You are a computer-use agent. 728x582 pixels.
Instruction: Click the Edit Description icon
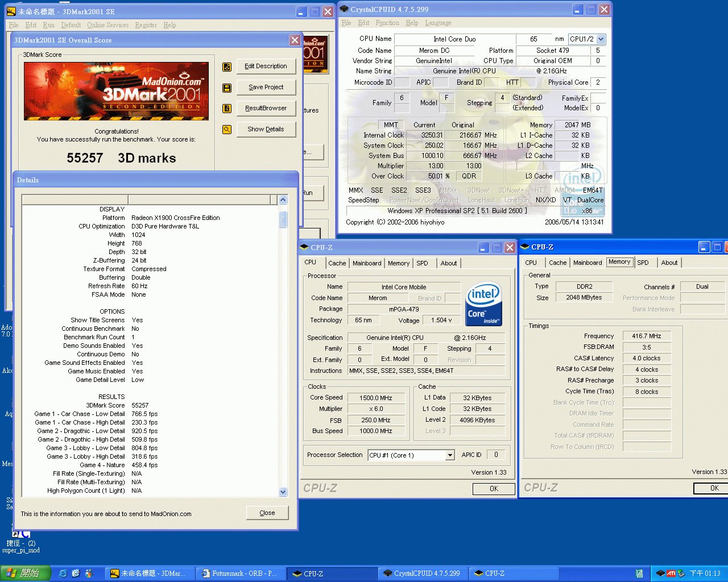[227, 67]
